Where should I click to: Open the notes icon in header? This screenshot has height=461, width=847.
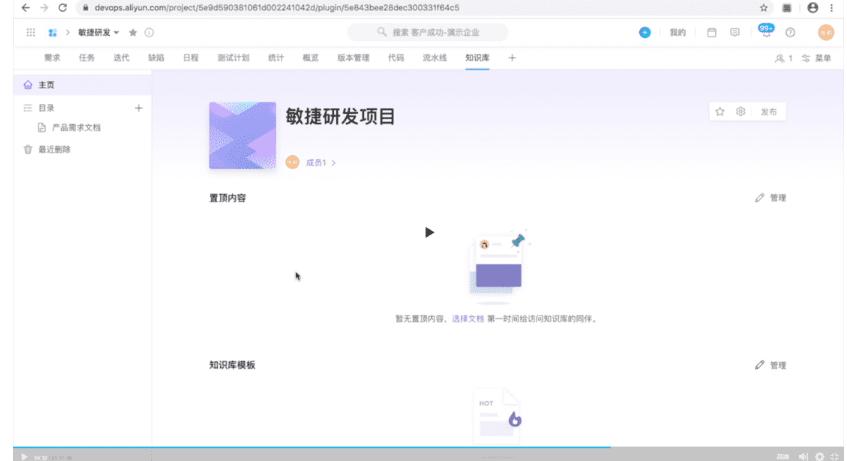coord(735,32)
